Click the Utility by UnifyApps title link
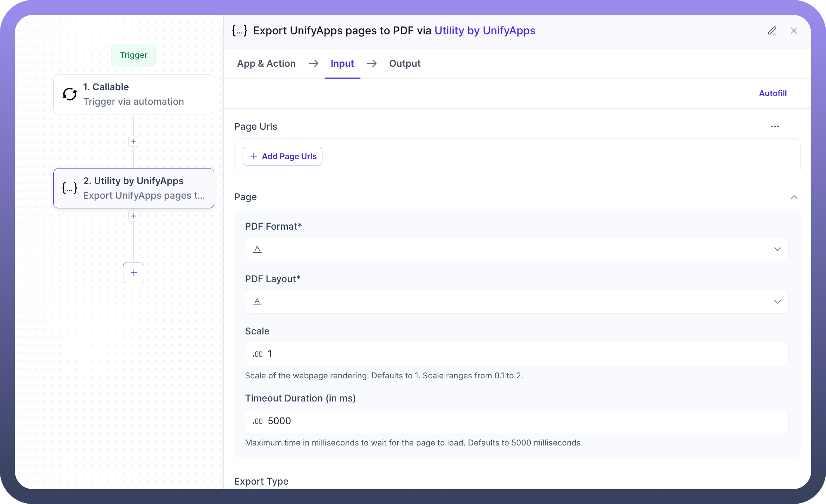826x504 pixels. (x=485, y=31)
